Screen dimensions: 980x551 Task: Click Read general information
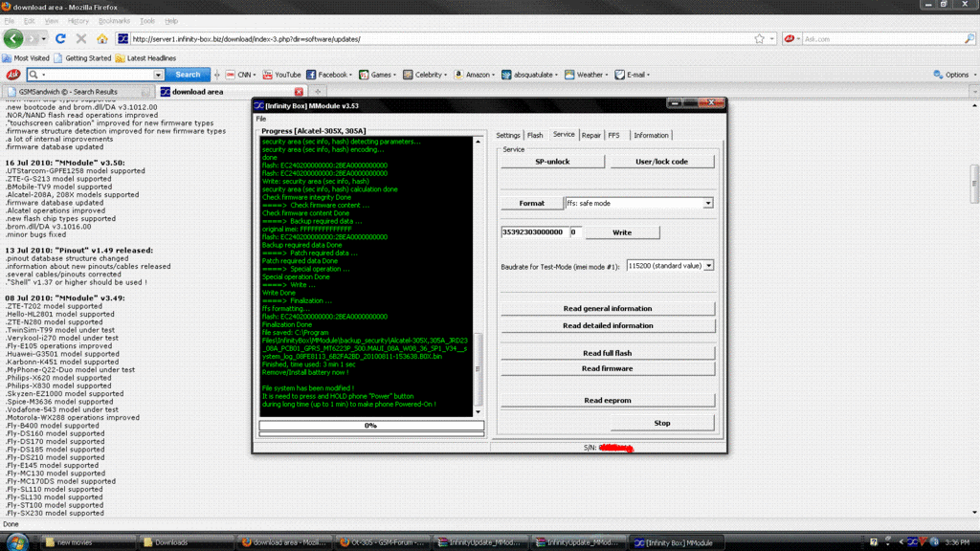pyautogui.click(x=608, y=309)
